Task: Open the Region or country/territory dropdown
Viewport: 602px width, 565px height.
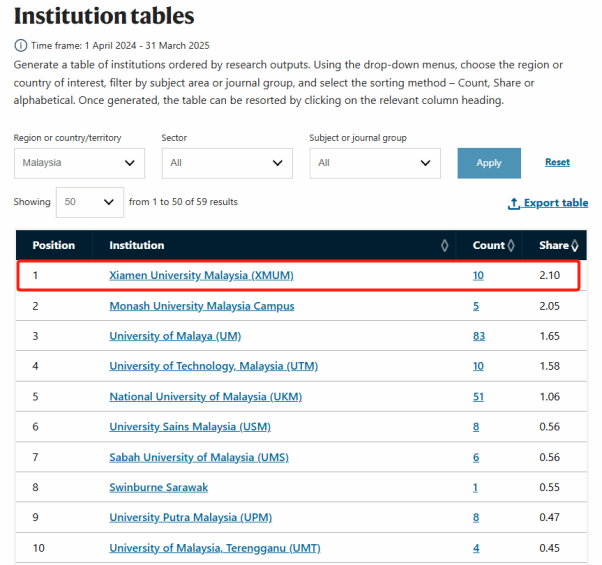Action: click(79, 163)
